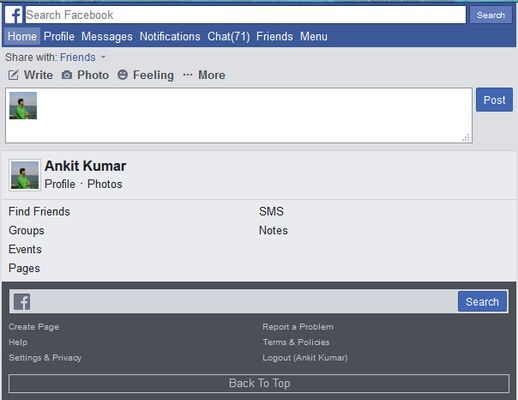Open the Profile link under Ankit Kumar
This screenshot has width=518, height=400.
coord(60,184)
